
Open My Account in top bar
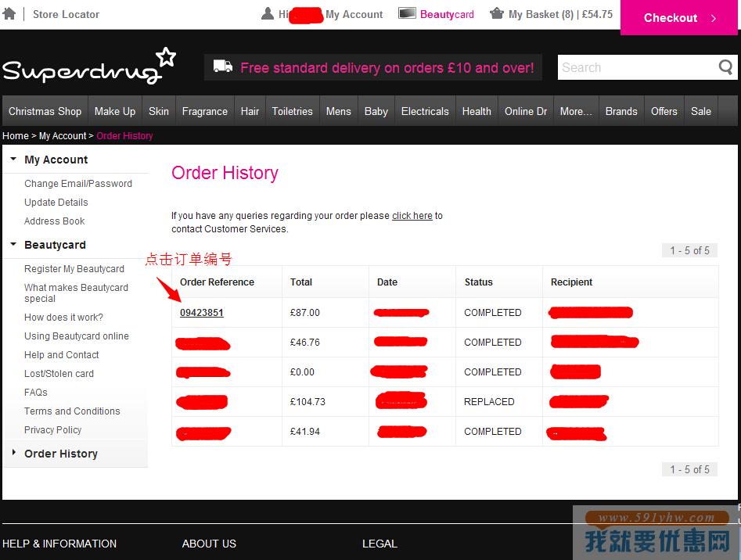coord(354,15)
